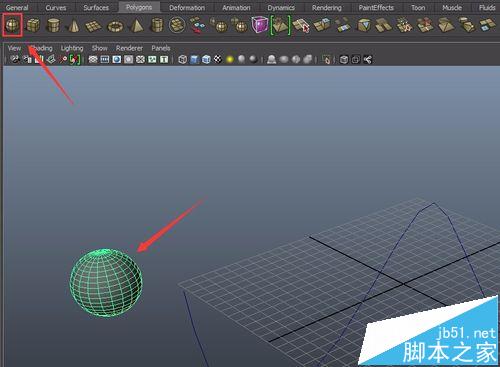Click the green-bracket icon in panel toolbar
This screenshot has width=500, height=367.
(75, 59)
